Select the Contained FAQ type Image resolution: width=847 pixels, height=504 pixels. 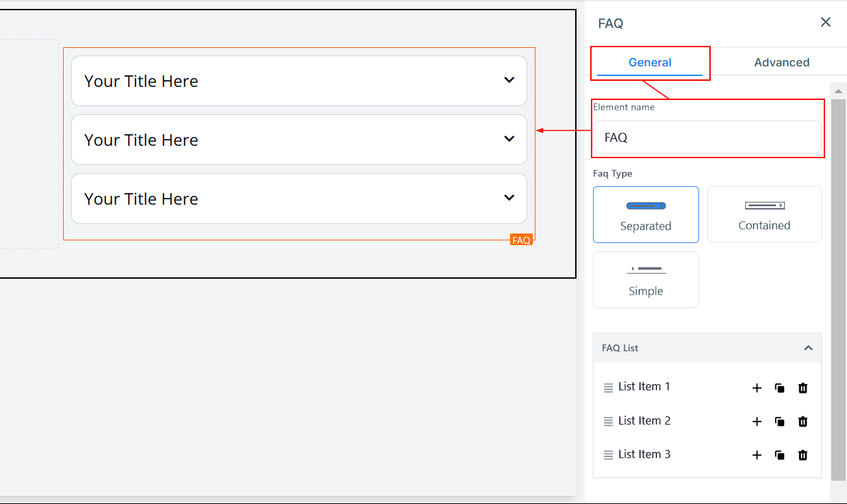[x=764, y=214]
